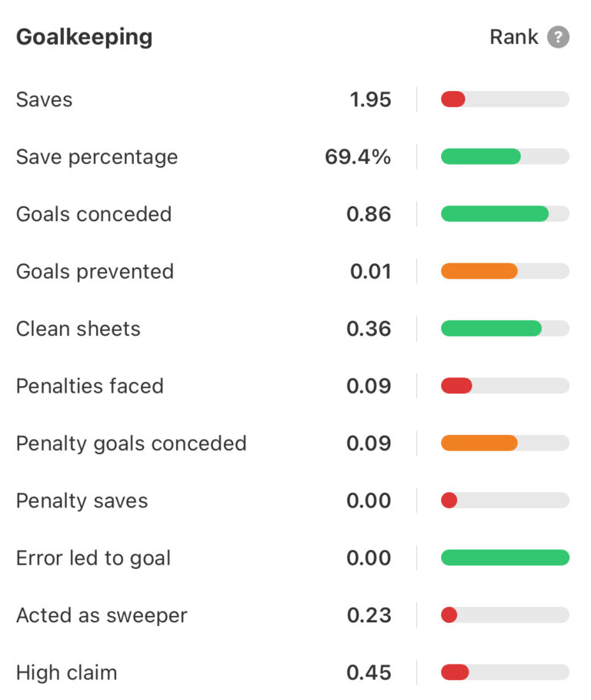Select the Saves stat label
Image resolution: width=591 pixels, height=700 pixels.
(44, 99)
